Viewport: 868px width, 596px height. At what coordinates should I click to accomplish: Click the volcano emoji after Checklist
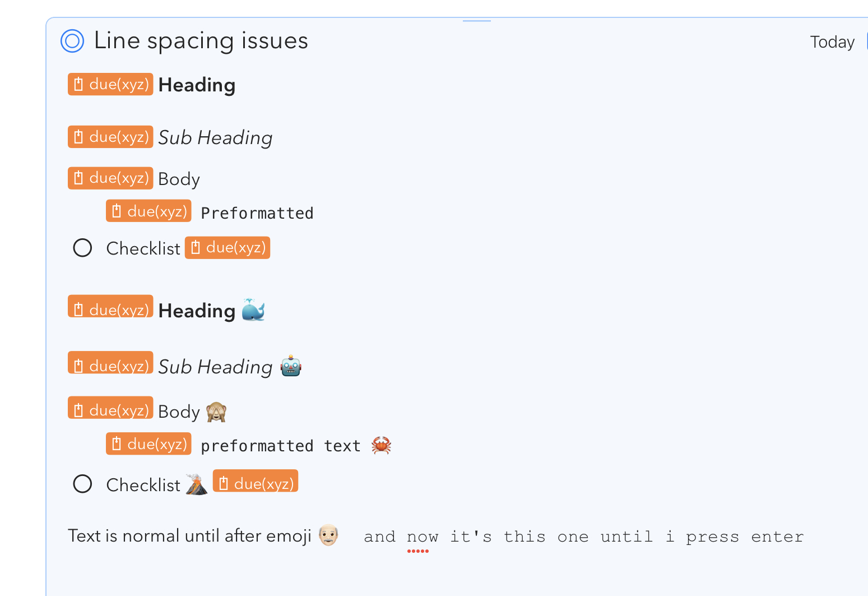(x=197, y=484)
